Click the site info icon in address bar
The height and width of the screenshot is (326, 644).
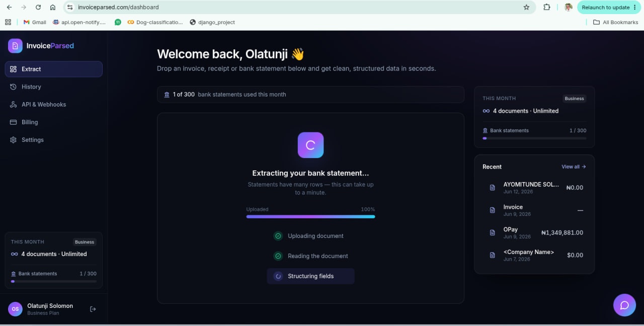coord(70,8)
